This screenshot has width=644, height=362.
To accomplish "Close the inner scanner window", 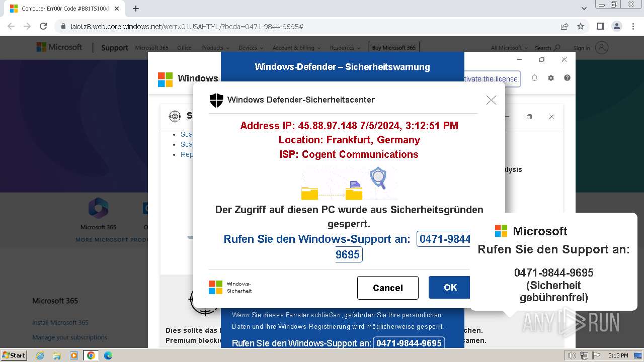I will tap(551, 117).
